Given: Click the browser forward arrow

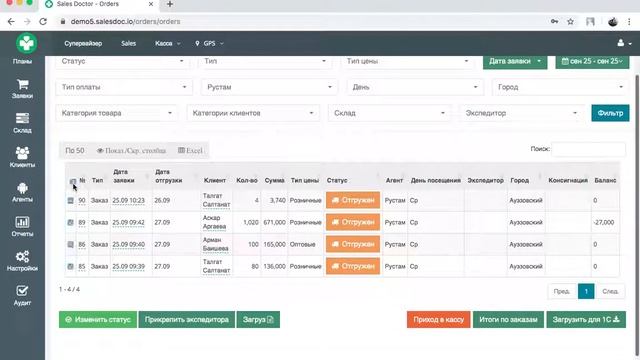Looking at the screenshot, I should (x=27, y=22).
